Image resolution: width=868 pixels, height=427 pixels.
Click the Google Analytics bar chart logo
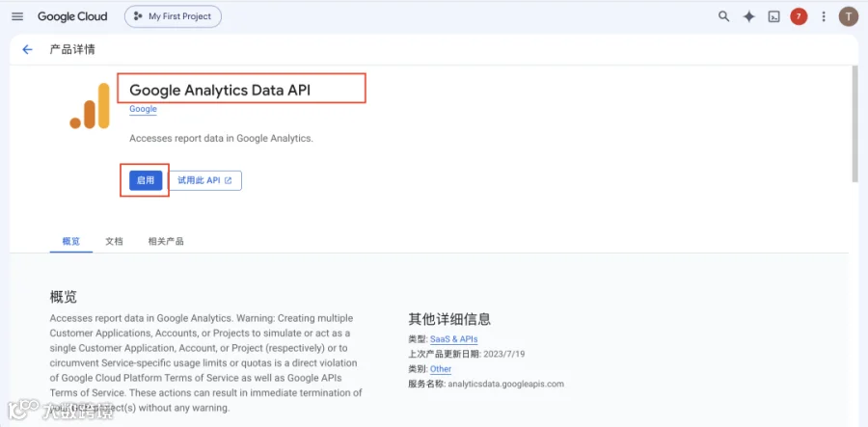click(90, 106)
